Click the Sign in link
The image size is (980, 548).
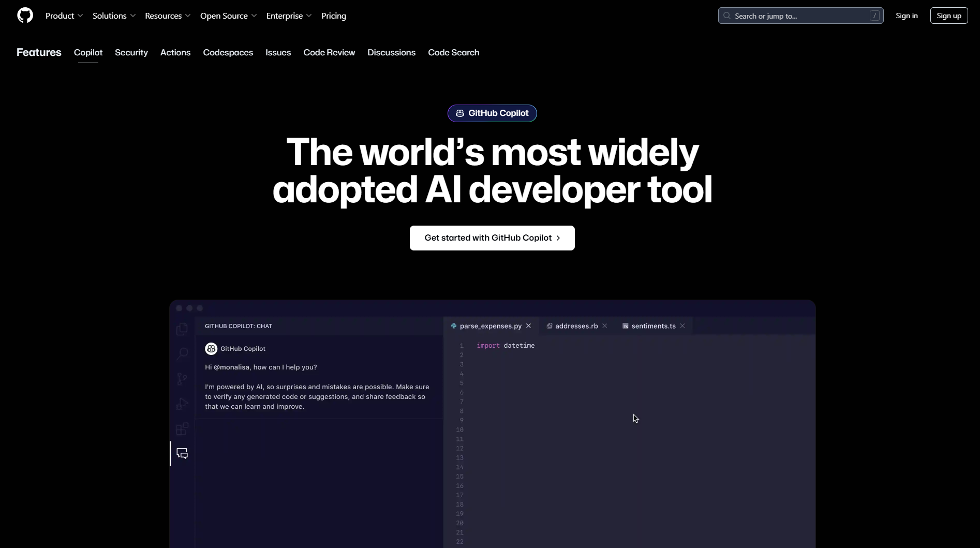pyautogui.click(x=907, y=16)
